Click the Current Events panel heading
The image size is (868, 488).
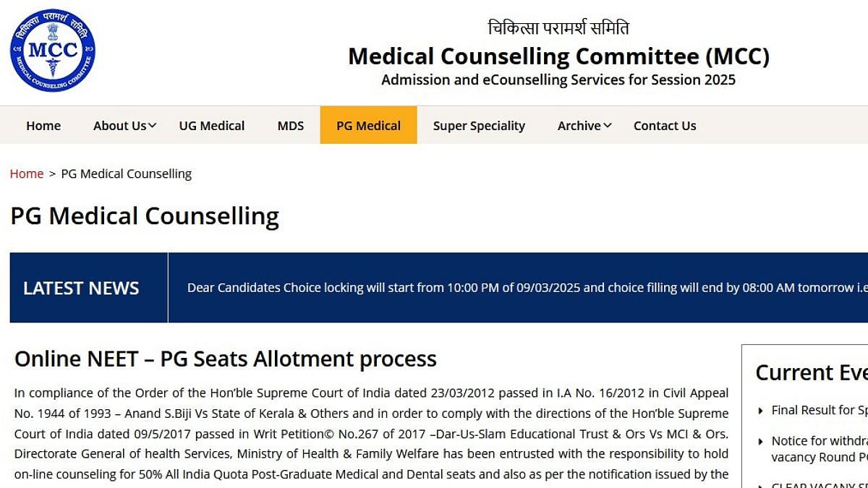811,372
